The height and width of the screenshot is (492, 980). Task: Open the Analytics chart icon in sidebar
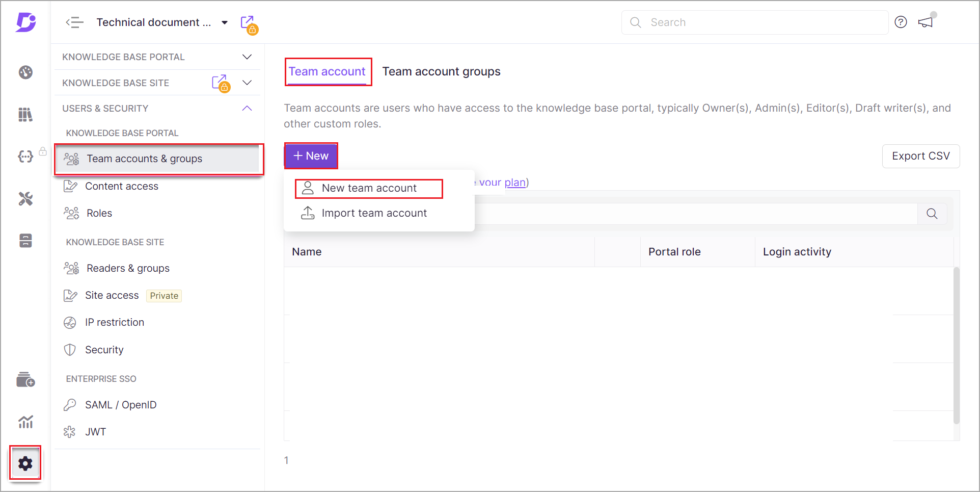pos(25,422)
